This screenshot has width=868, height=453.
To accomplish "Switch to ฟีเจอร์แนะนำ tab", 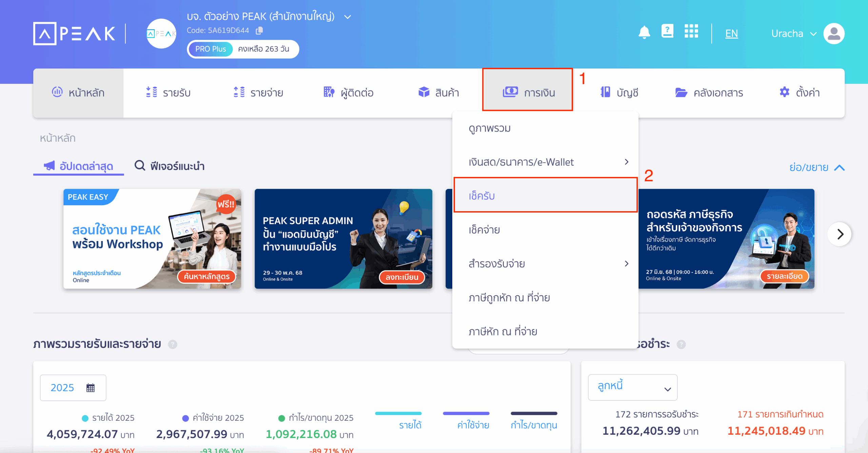I will coord(170,166).
